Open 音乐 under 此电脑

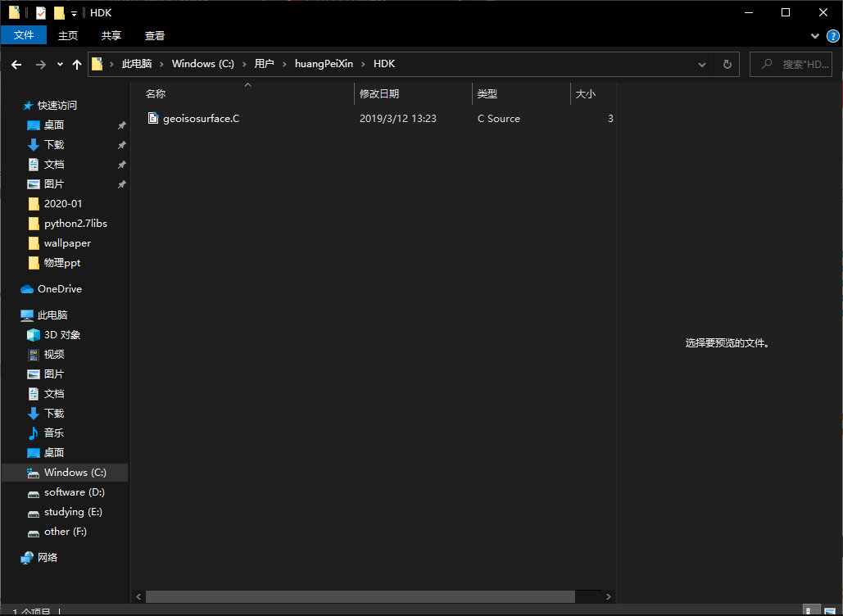point(54,433)
